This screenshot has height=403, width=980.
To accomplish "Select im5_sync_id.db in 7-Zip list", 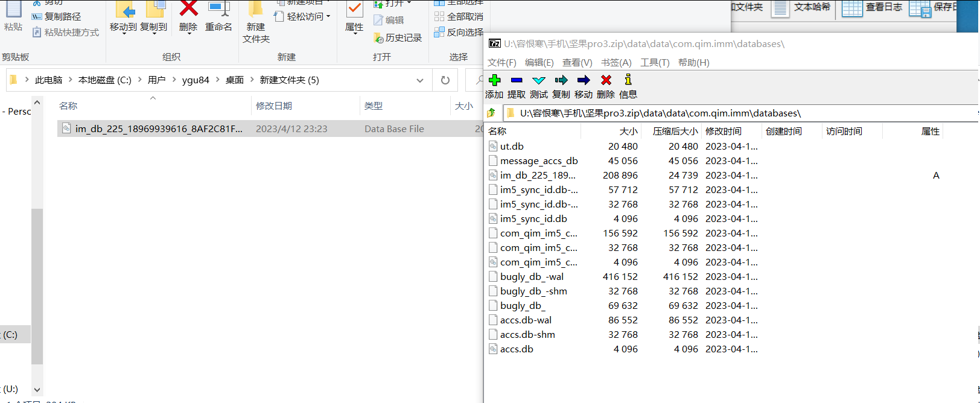I will pyautogui.click(x=533, y=219).
